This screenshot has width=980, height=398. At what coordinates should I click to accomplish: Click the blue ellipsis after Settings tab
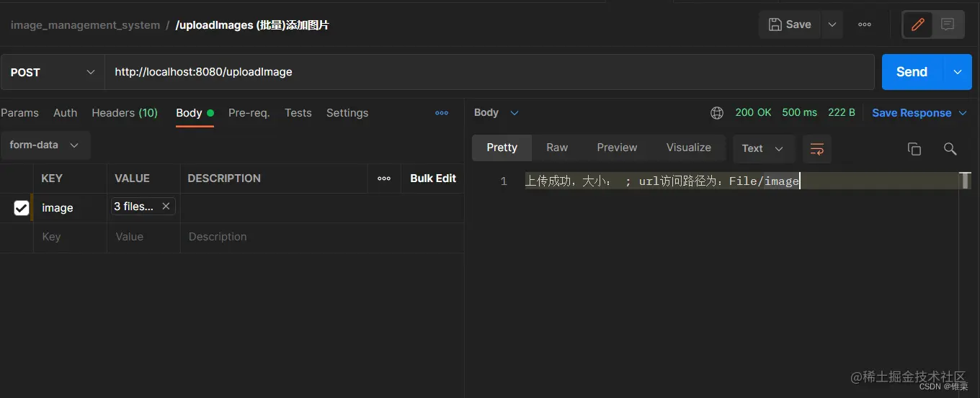click(x=442, y=113)
